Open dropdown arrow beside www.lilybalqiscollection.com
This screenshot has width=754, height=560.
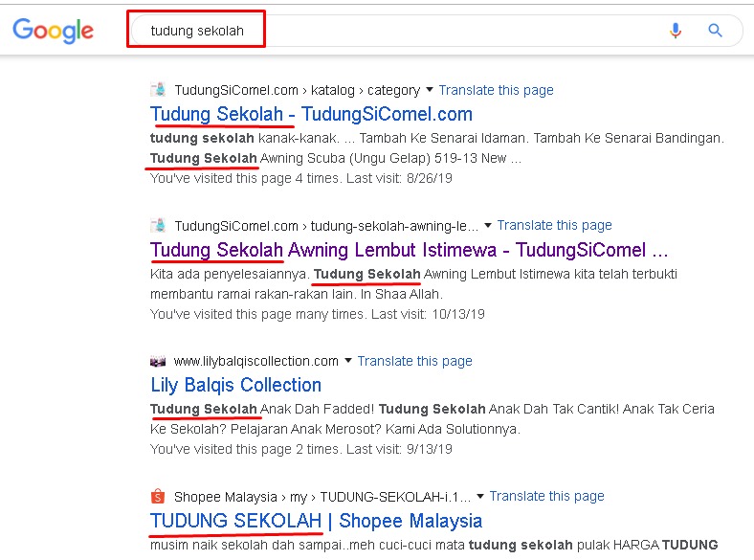348,360
